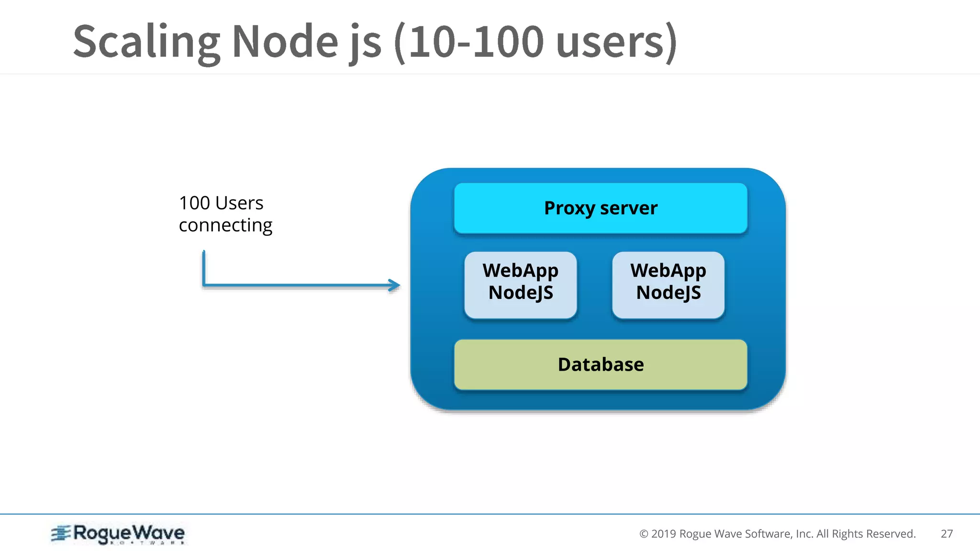Click slide number 27 in footer
The width and height of the screenshot is (980, 551).
[x=947, y=534]
